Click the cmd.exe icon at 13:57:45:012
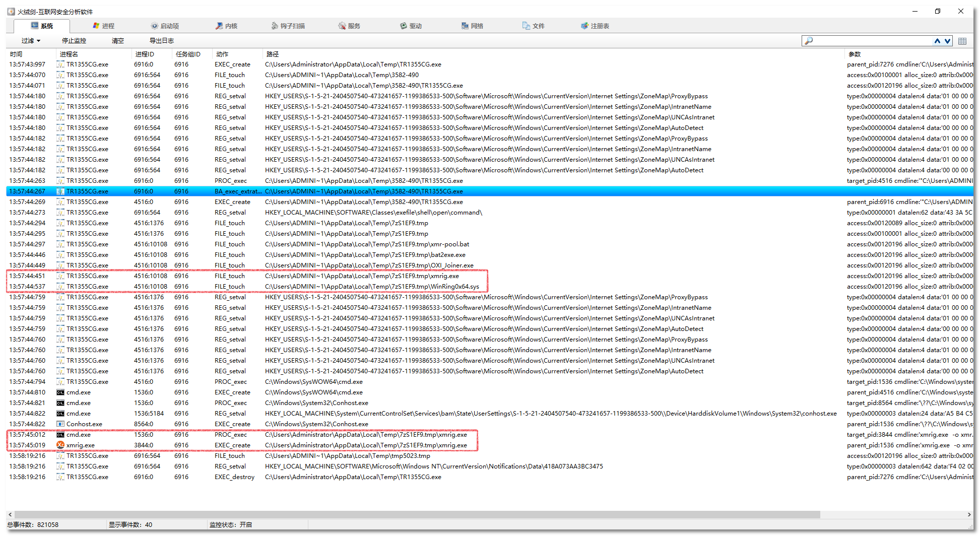The height and width of the screenshot is (536, 980). click(x=60, y=434)
